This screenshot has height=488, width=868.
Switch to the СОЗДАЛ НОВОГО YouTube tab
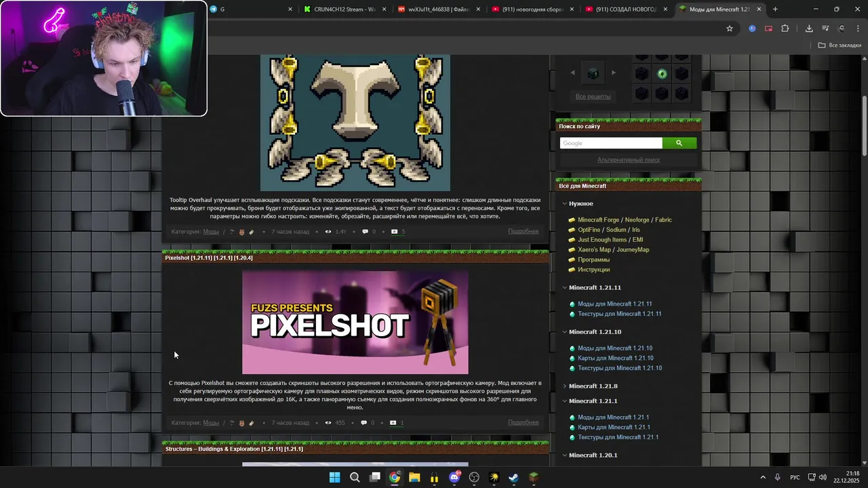pyautogui.click(x=625, y=9)
